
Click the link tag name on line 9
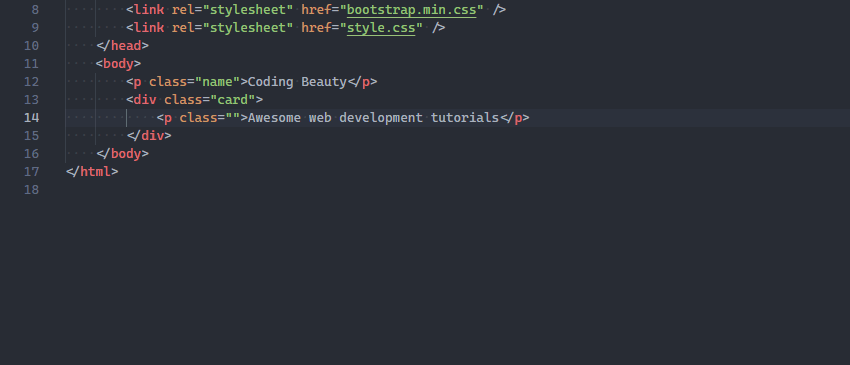(149, 28)
